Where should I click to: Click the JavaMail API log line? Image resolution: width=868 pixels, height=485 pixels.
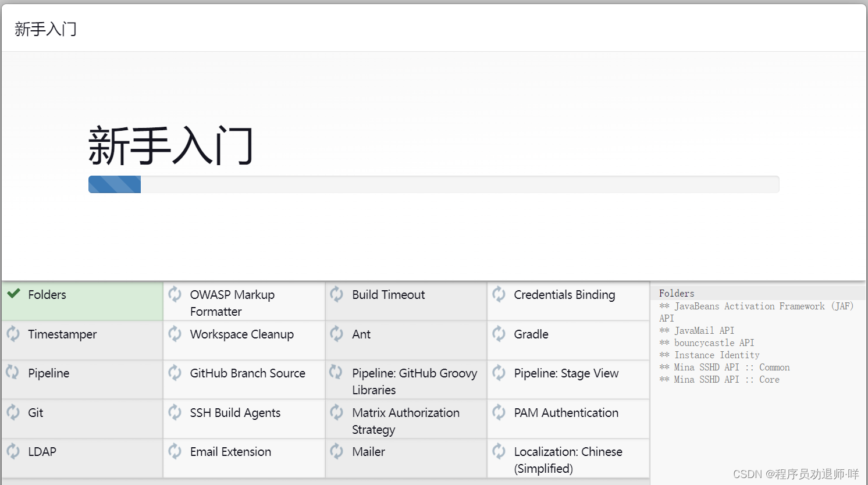click(696, 330)
